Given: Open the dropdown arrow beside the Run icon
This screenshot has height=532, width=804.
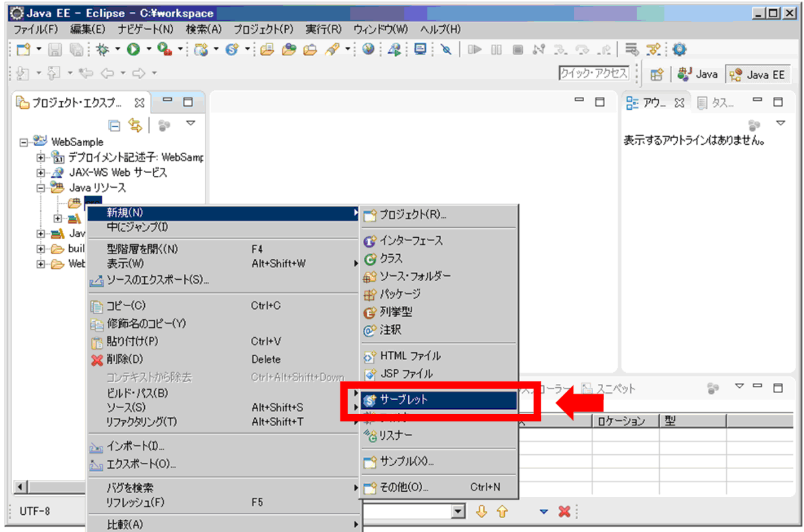Looking at the screenshot, I should (x=149, y=49).
